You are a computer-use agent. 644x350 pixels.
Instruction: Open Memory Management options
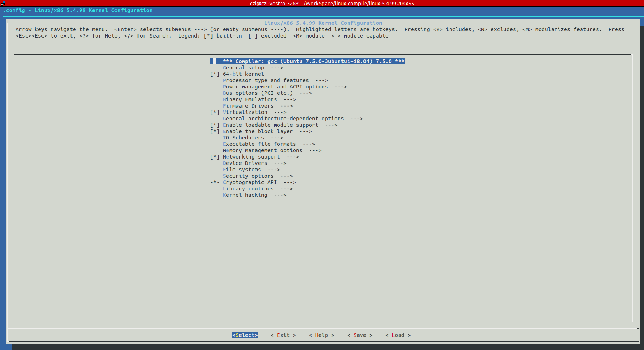262,150
